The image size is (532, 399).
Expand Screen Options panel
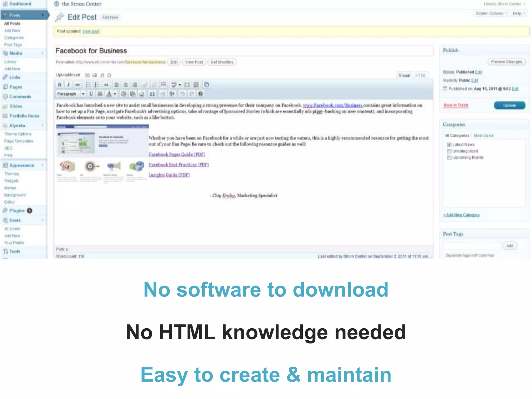491,13
